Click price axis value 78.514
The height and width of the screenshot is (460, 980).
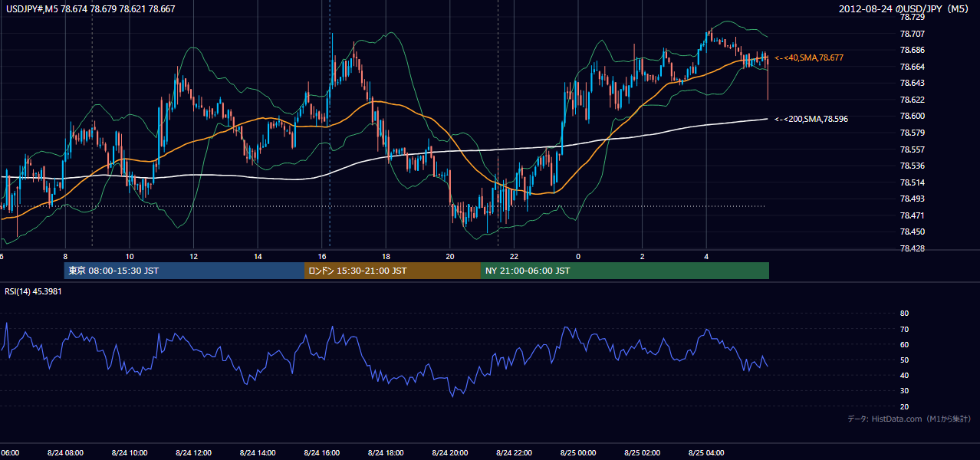[x=912, y=182]
